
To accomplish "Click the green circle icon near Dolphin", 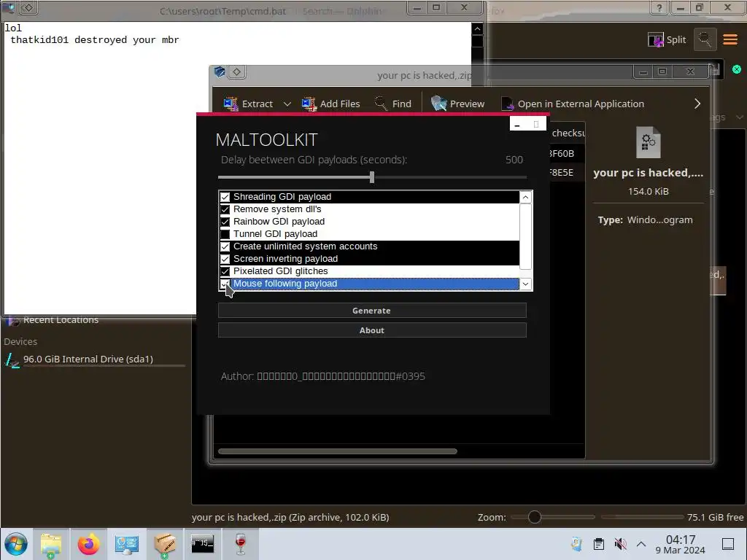I will 737,69.
